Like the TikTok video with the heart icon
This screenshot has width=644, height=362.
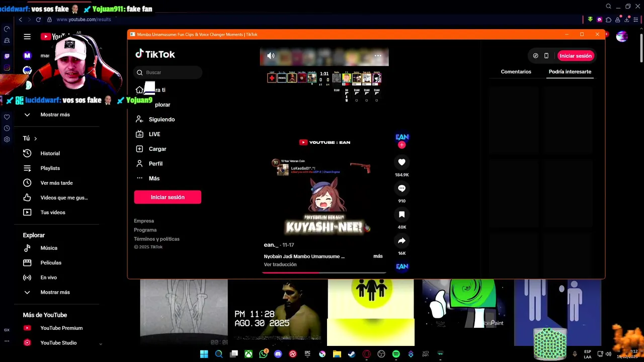(x=401, y=162)
